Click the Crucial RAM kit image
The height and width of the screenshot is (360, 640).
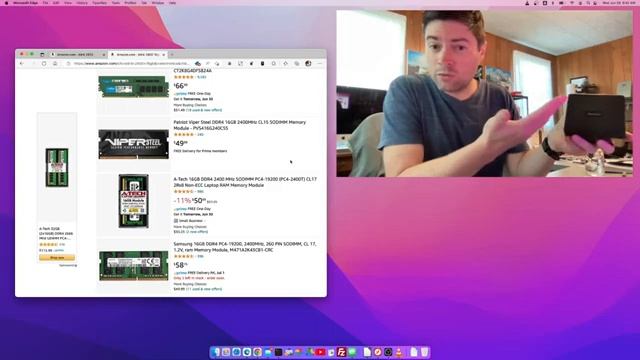(133, 87)
